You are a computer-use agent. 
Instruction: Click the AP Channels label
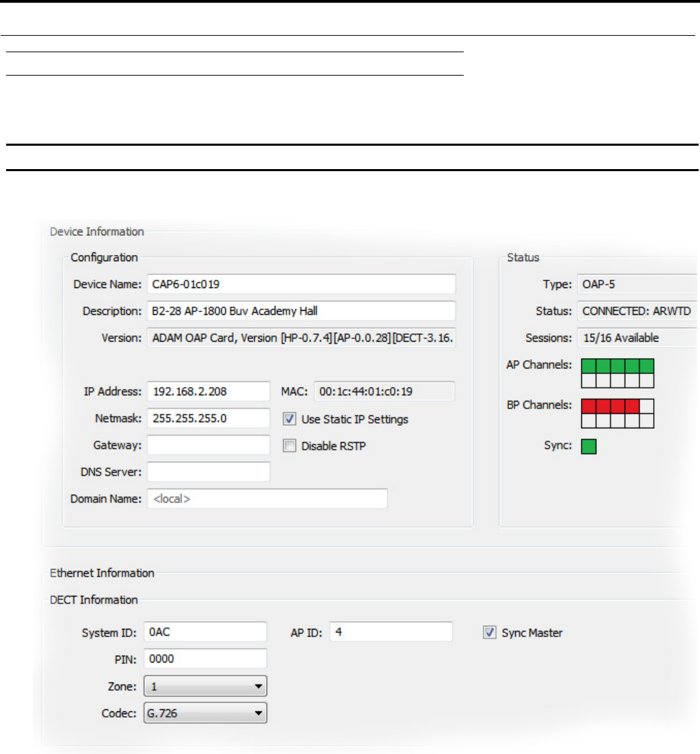[539, 364]
